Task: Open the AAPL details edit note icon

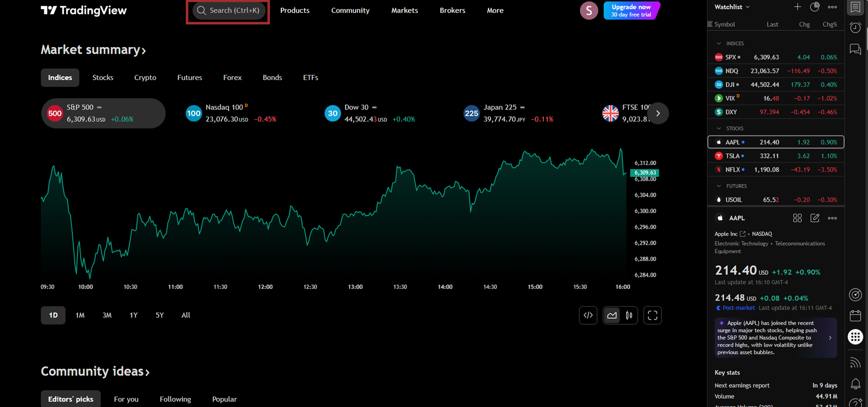Action: (x=815, y=218)
